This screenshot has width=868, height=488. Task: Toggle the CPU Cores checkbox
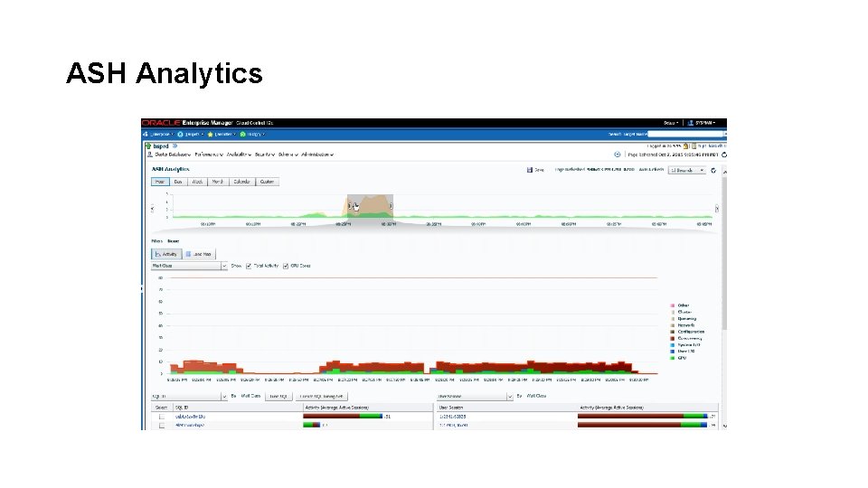(286, 266)
